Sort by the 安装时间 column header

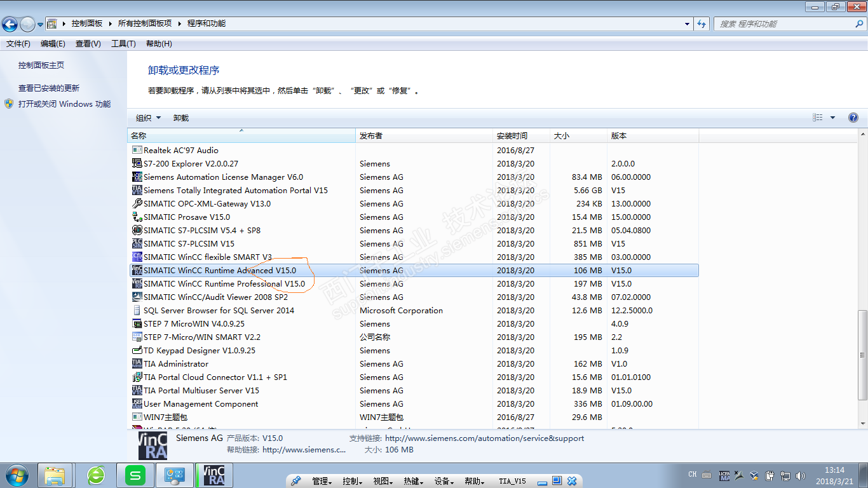(522, 136)
